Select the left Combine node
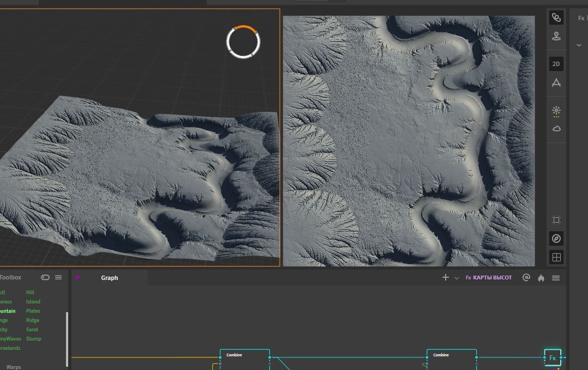Screen dimensions: 588x370 coord(244,359)
